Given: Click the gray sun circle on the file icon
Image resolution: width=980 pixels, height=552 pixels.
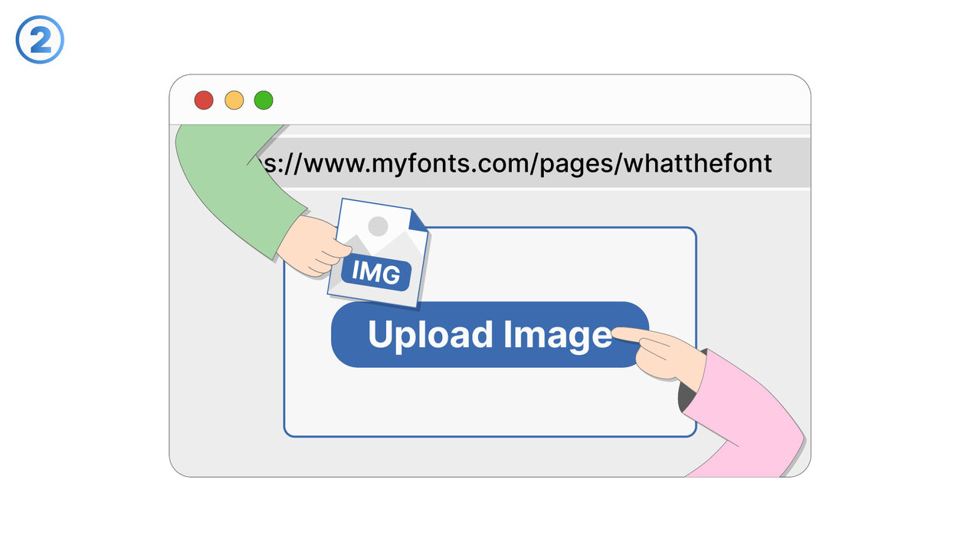Looking at the screenshot, I should click(x=378, y=225).
